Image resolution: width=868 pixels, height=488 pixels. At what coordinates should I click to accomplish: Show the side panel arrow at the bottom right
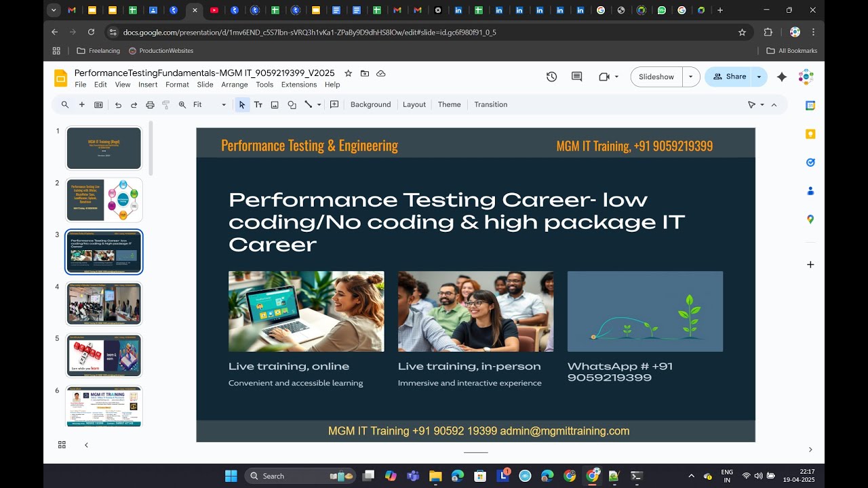point(810,449)
